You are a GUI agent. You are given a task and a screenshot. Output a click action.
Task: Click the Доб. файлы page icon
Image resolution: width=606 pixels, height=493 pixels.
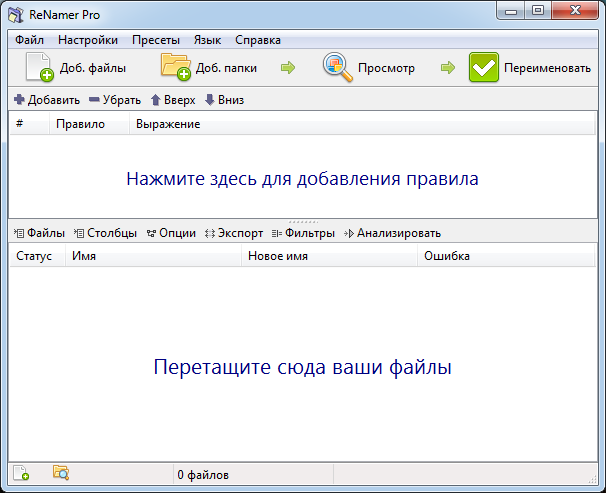pyautogui.click(x=39, y=67)
